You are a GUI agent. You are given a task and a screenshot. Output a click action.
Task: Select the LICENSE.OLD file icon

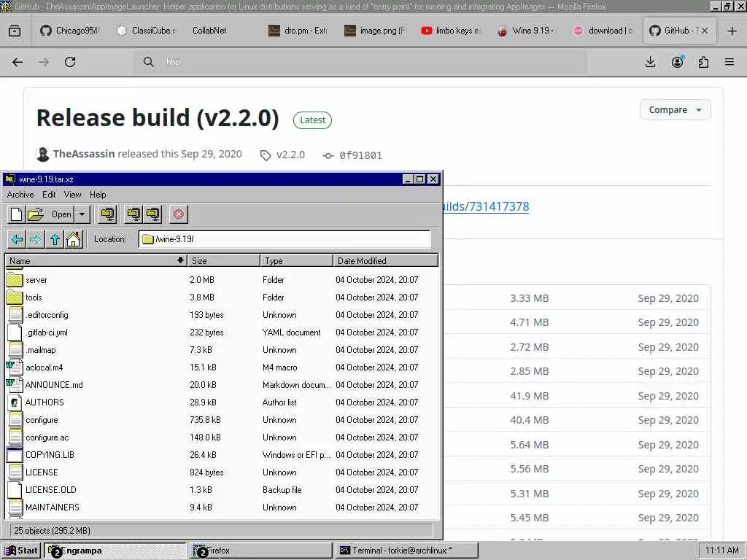[15, 490]
